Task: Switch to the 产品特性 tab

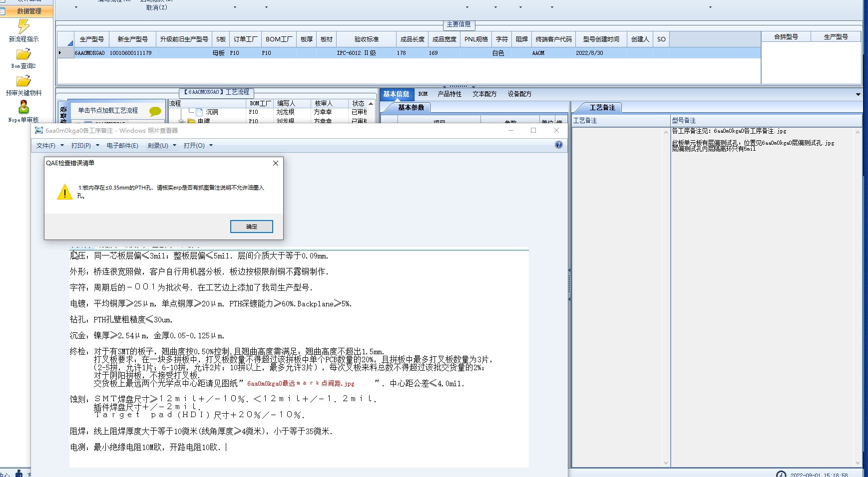Action: pyautogui.click(x=449, y=94)
